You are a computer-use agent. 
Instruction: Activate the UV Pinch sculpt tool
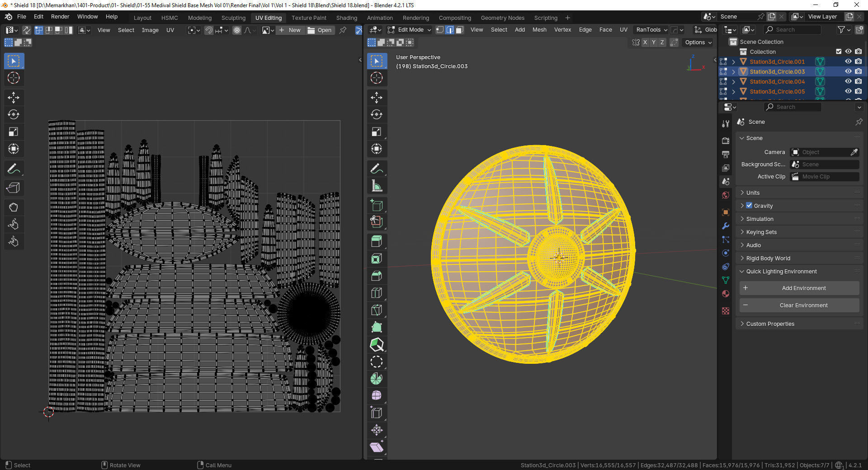point(14,242)
